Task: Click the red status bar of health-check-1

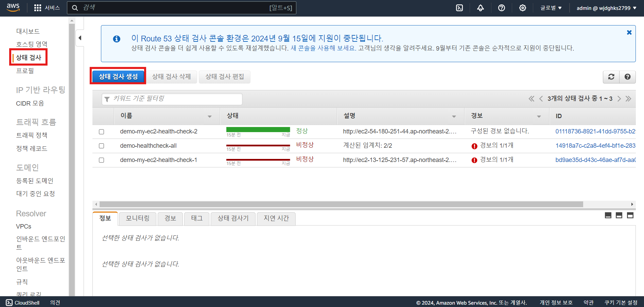Action: click(x=258, y=160)
